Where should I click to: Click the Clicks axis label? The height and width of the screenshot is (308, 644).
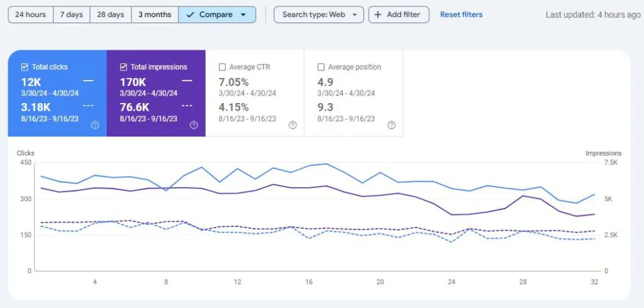coord(25,153)
